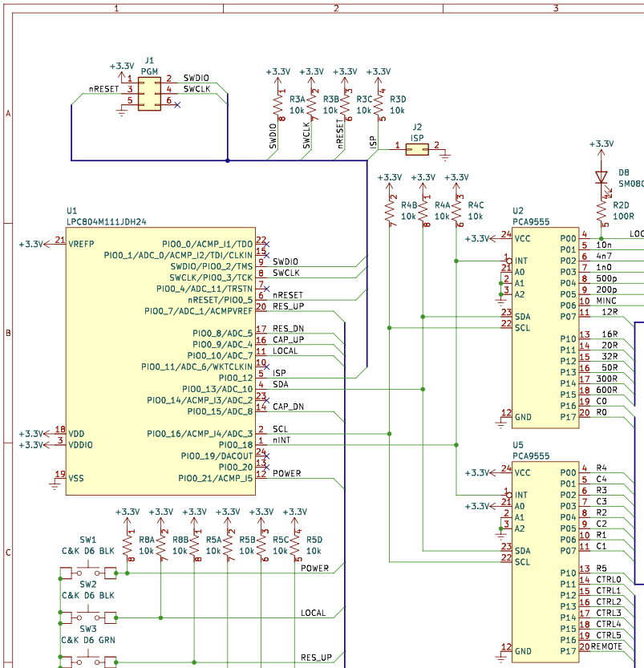The height and width of the screenshot is (668, 644).
Task: Select the SWCLK label beside J1 pin 4
Action: pos(196,89)
